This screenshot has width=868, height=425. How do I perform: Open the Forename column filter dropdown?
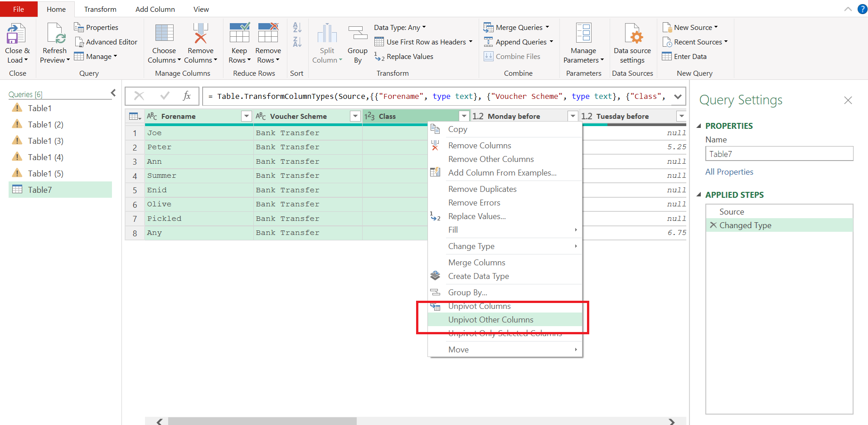[246, 117]
